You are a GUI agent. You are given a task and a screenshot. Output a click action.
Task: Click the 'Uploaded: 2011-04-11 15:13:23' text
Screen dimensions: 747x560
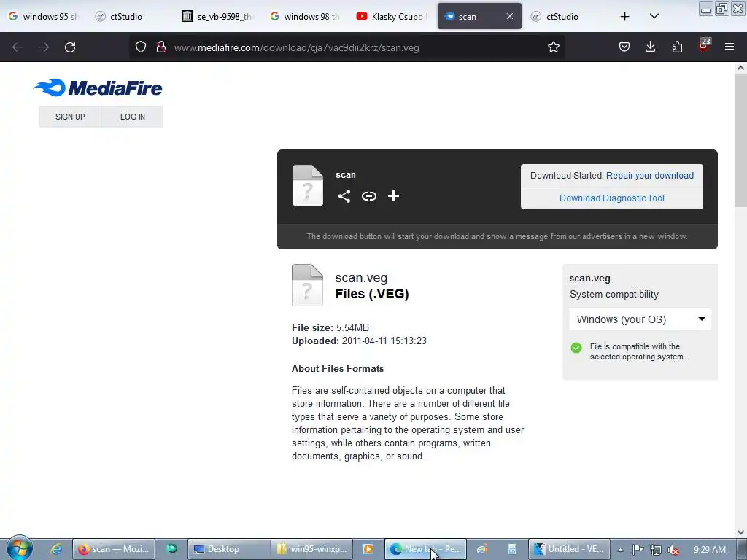(359, 341)
